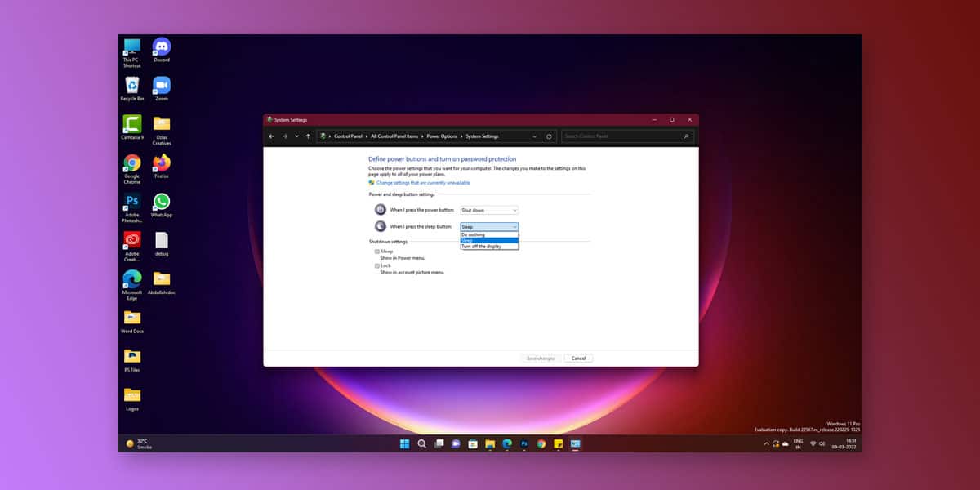This screenshot has width=980, height=490.
Task: Launch the Firefox desktop shortcut
Action: 162,166
